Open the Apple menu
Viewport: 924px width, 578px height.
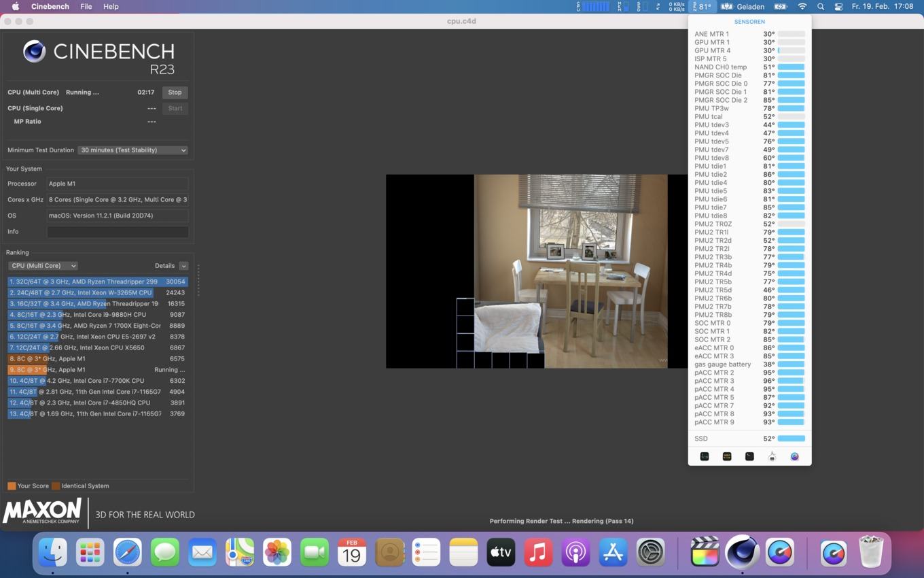(15, 6)
